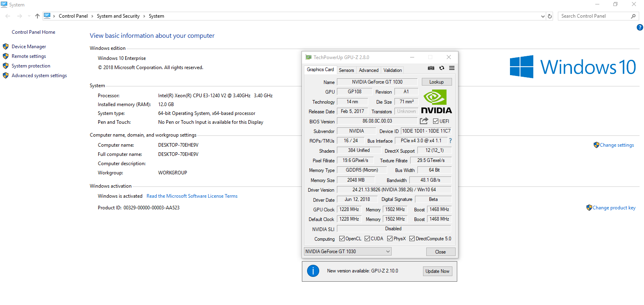Open the Remote settings link
The width and height of the screenshot is (644, 305).
29,56
